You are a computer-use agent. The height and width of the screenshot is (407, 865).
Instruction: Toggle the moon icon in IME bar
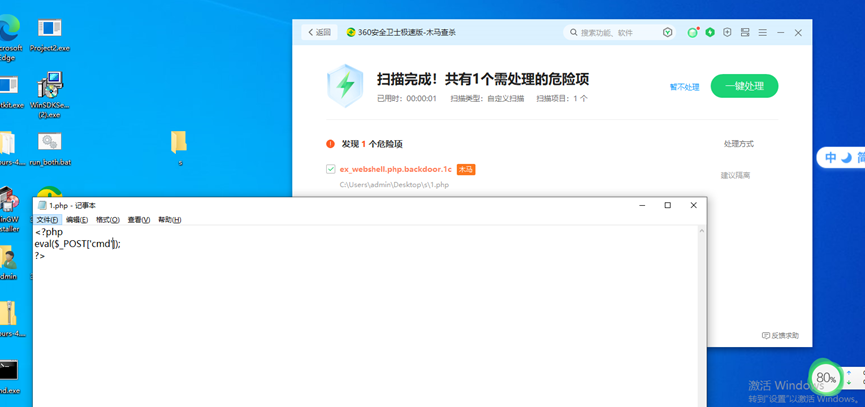846,158
